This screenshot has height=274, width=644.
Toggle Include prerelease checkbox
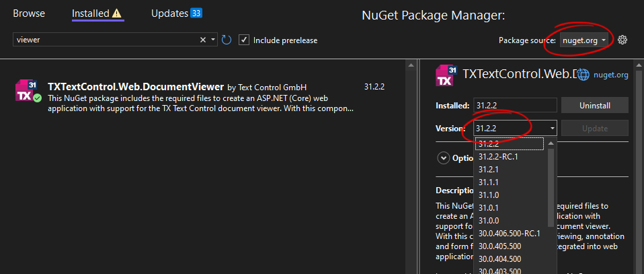(x=244, y=40)
